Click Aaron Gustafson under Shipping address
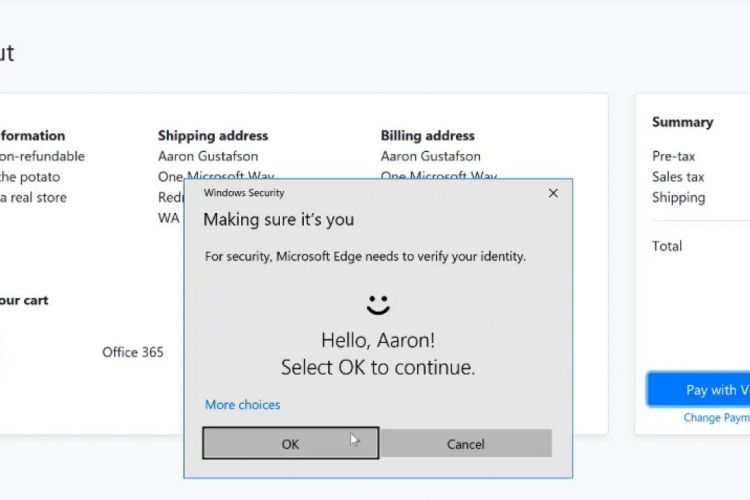This screenshot has height=500, width=750. point(208,156)
